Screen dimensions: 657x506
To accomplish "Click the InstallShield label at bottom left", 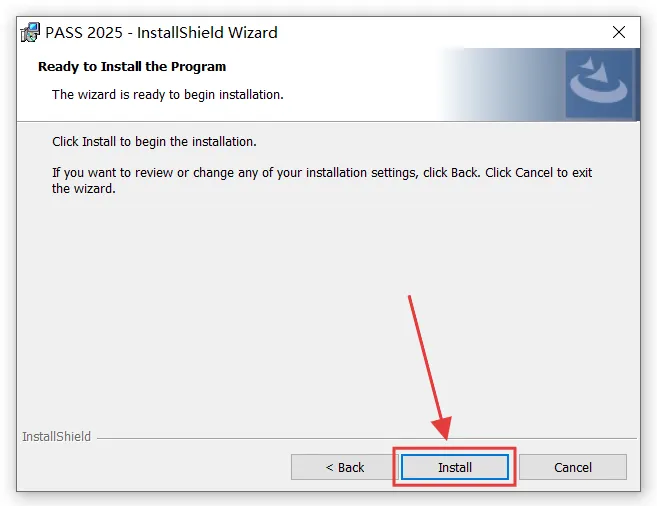I will (56, 436).
